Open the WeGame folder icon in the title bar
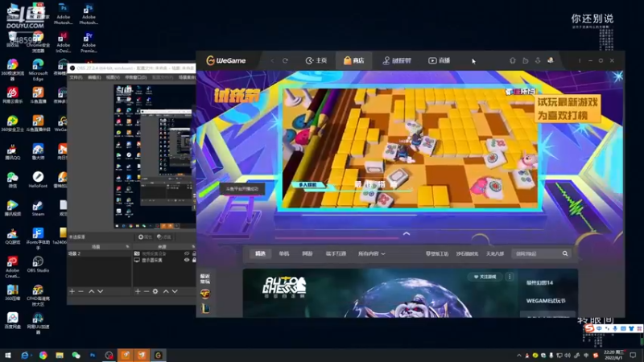The width and height of the screenshot is (644, 362). (526, 61)
